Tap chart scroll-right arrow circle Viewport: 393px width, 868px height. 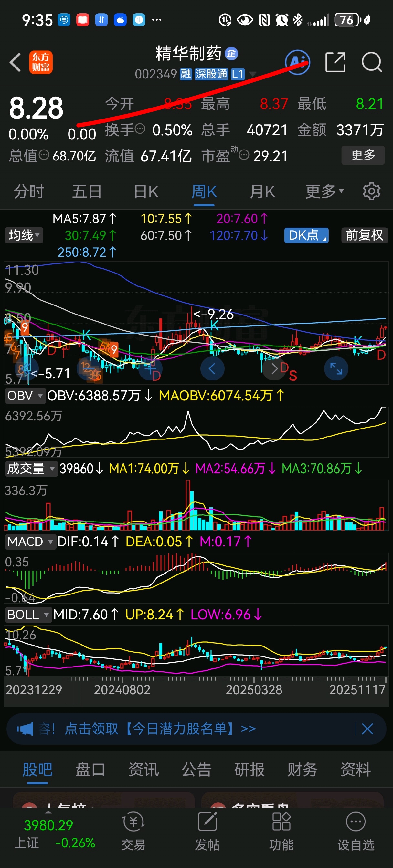[x=274, y=368]
